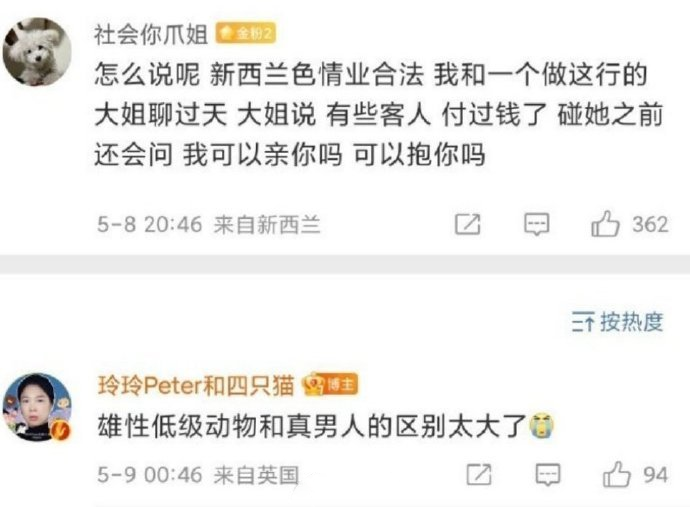Tap the orange 博主 blogger badge
The width and height of the screenshot is (690, 507).
(x=330, y=385)
